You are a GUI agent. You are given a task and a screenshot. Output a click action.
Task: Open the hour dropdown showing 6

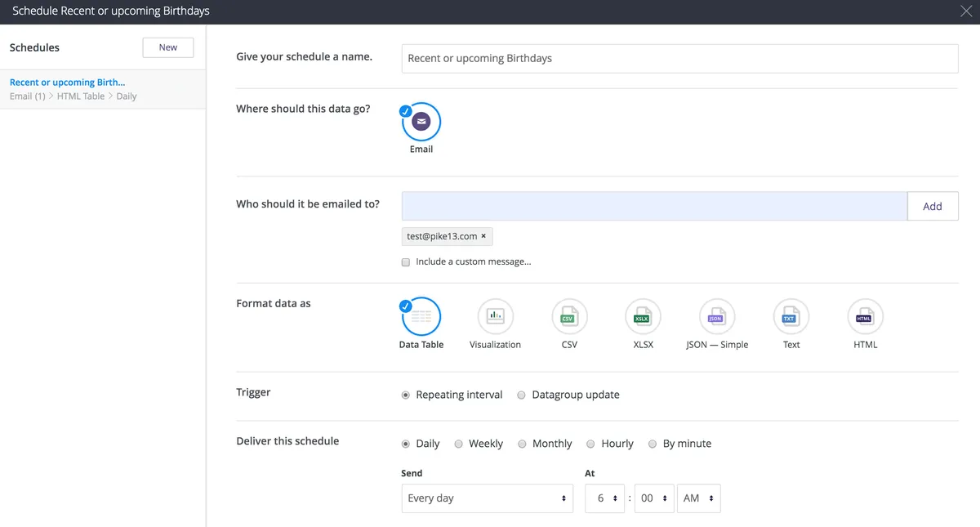tap(605, 498)
